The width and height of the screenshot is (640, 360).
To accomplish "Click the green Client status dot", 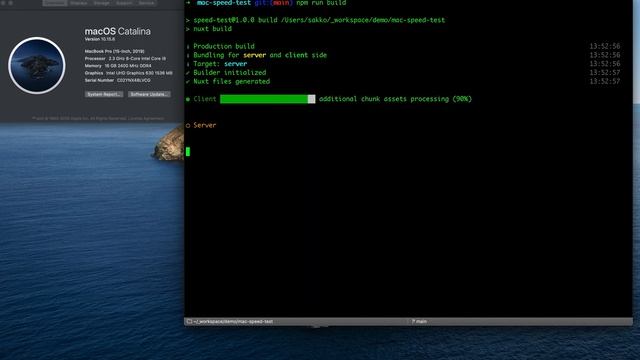I will pyautogui.click(x=188, y=99).
